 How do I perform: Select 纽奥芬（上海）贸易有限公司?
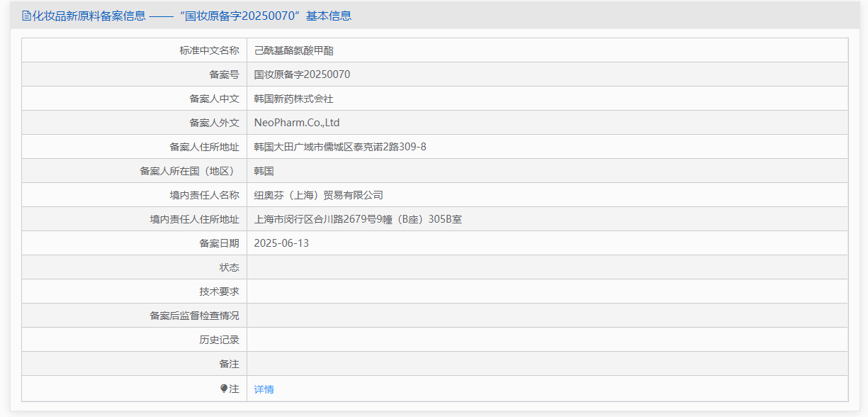(317, 194)
